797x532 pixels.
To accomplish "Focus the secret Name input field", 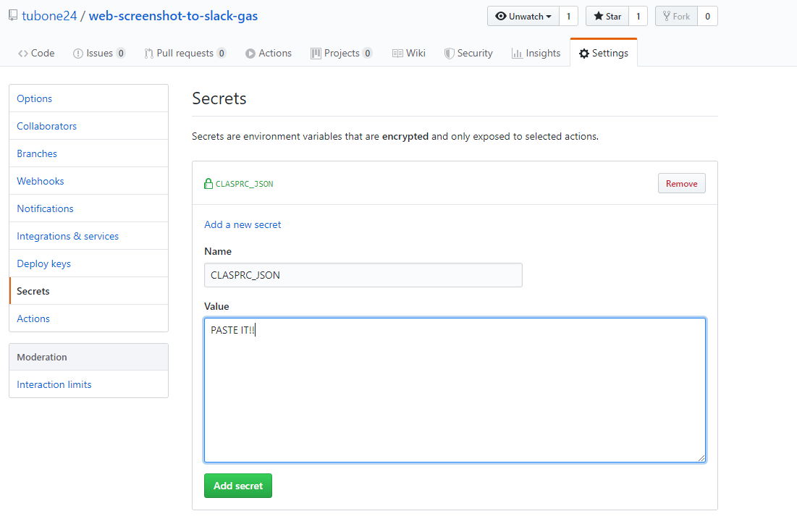I will (x=363, y=275).
